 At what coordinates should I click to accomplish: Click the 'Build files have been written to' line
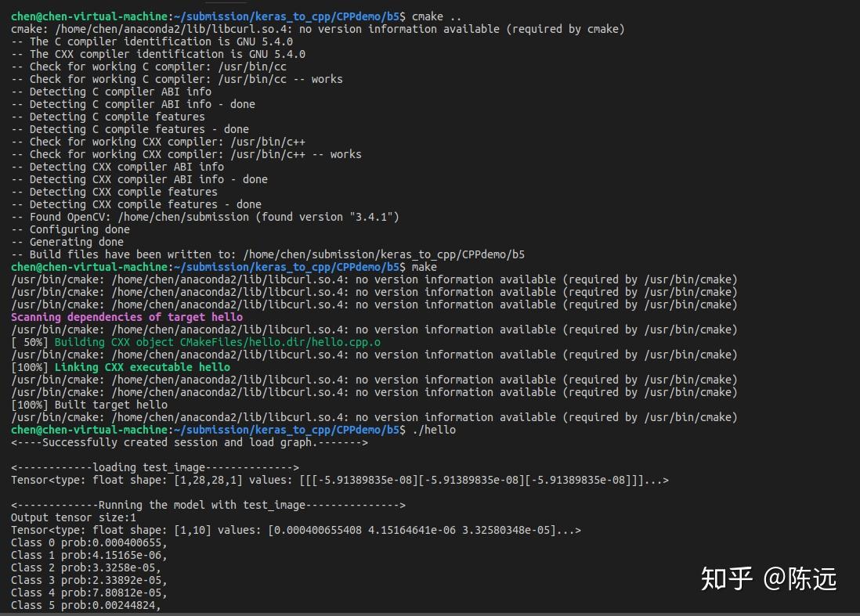coord(268,255)
